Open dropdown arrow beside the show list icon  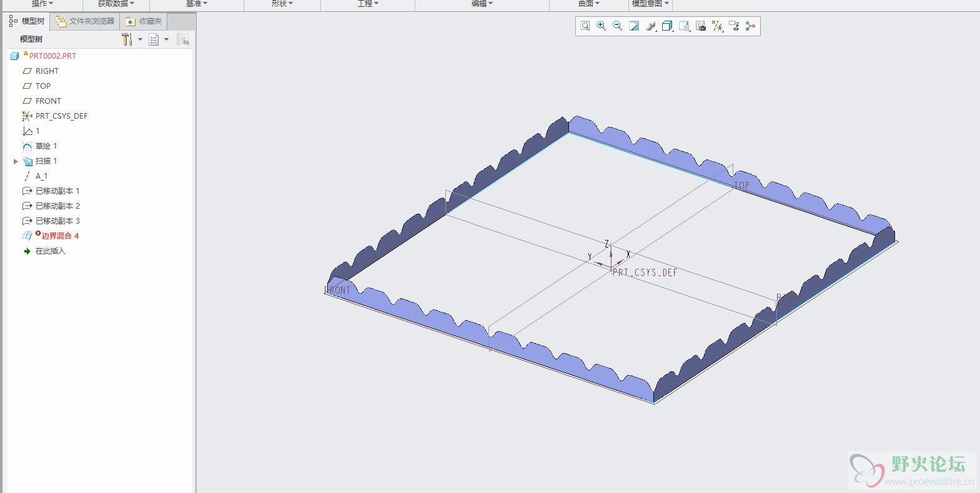click(x=166, y=39)
